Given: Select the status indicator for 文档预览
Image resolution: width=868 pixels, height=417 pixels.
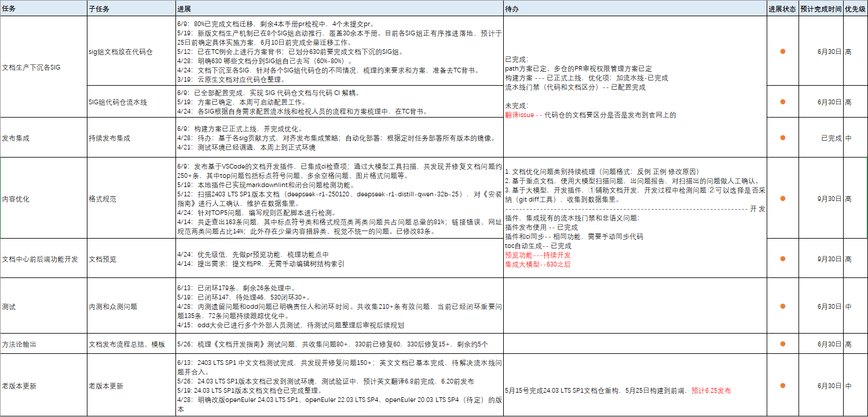Looking at the screenshot, I should (x=782, y=259).
